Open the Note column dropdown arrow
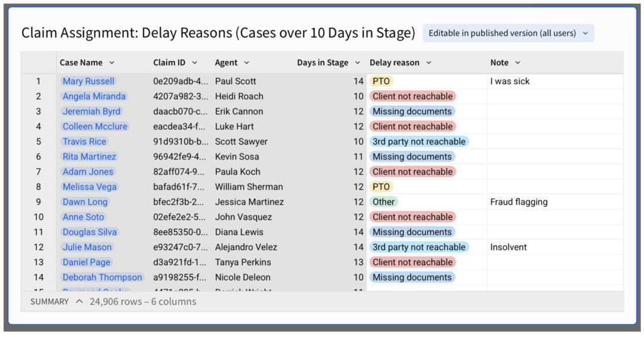The image size is (644, 337). tap(518, 63)
